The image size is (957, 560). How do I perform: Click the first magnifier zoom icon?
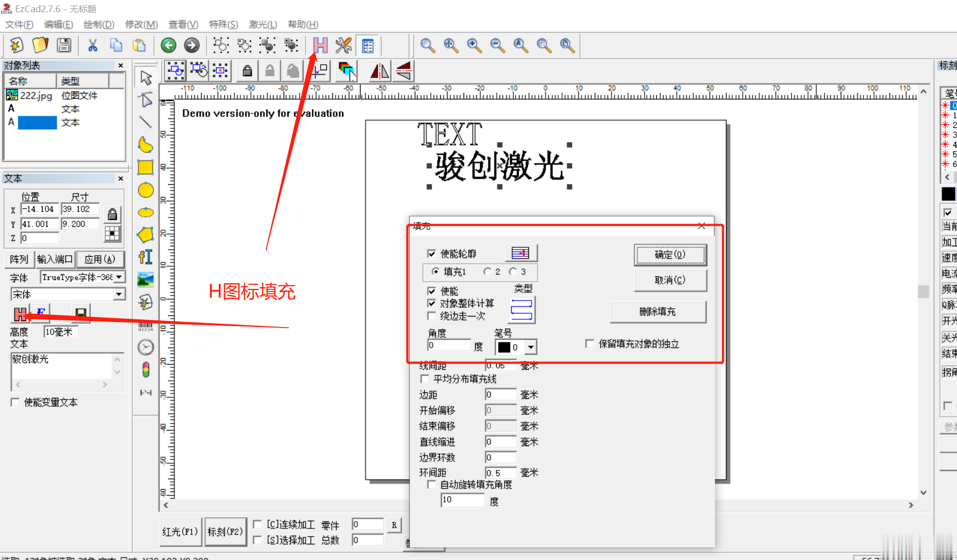click(428, 45)
